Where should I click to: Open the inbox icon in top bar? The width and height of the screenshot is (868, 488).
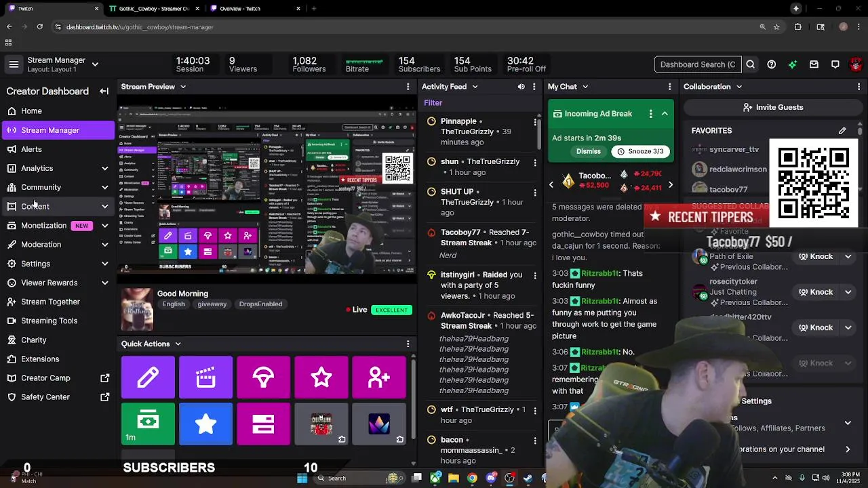[x=814, y=64]
